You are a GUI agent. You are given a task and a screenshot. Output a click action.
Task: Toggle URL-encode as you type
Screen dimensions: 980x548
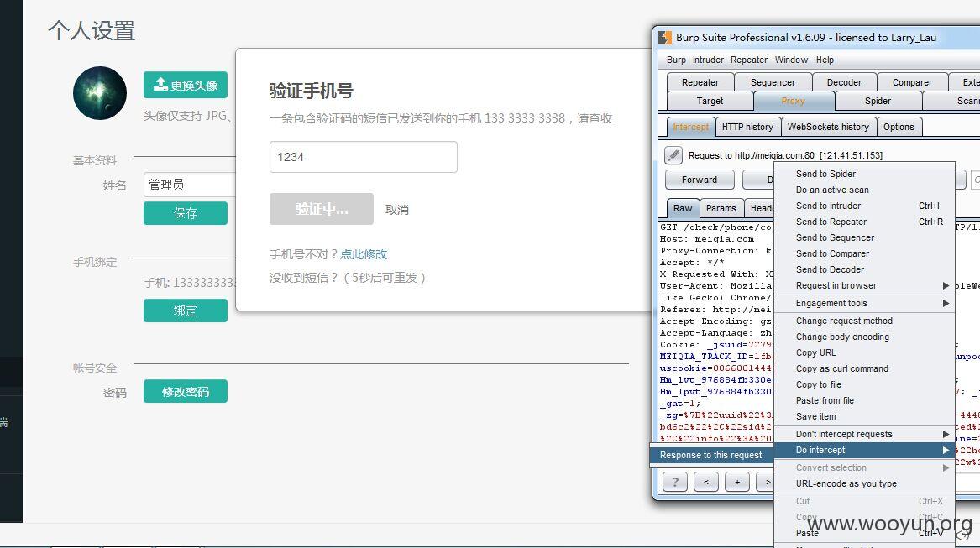coord(864,483)
